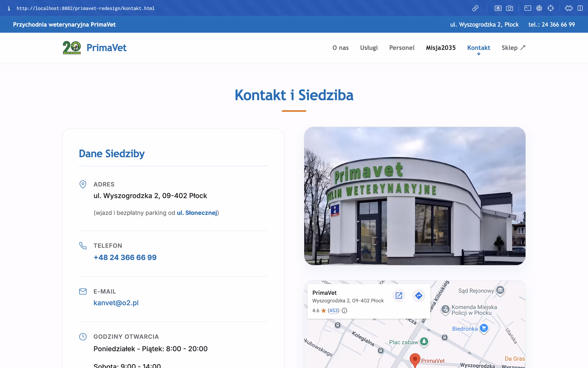Click the location pin icon beside Adres

click(83, 184)
